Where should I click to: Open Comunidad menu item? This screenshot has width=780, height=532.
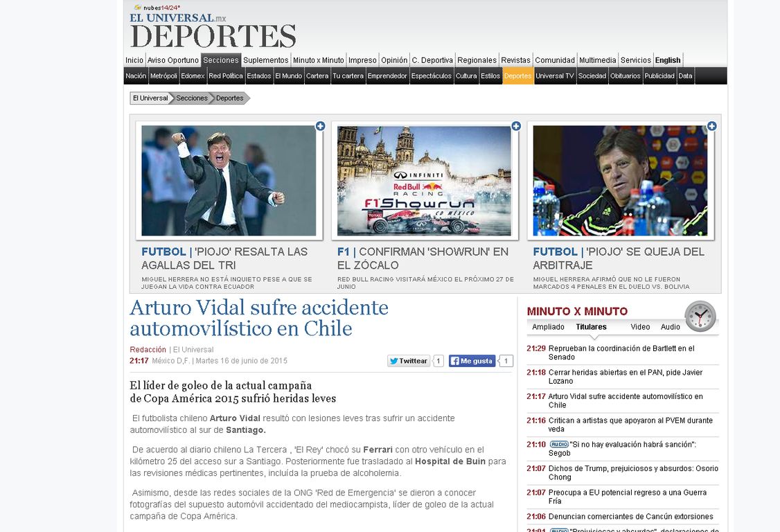(555, 60)
